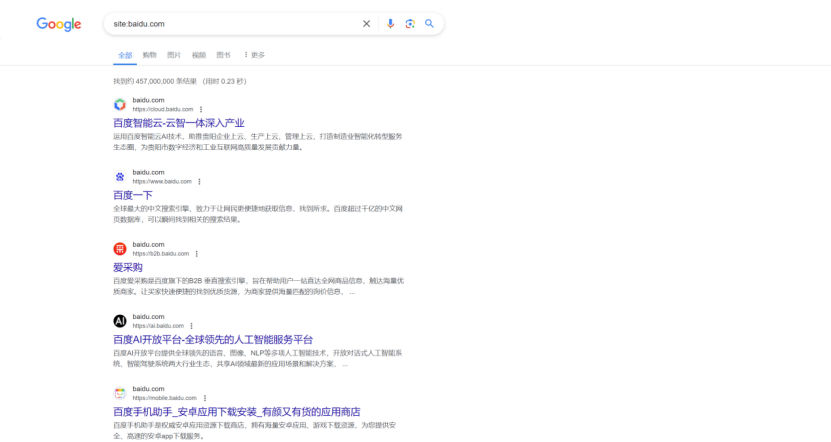Click the https://b2b.baidu.com URL text

(x=161, y=254)
